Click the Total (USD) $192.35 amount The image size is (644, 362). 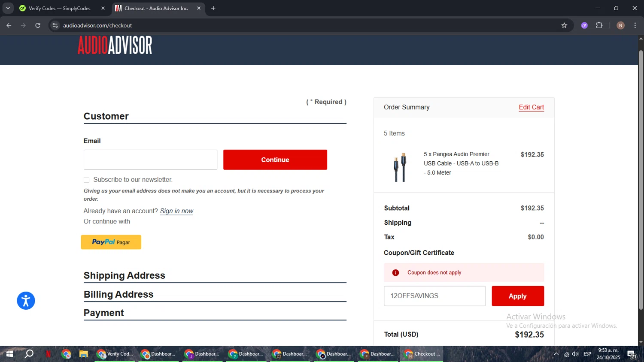[x=529, y=335]
